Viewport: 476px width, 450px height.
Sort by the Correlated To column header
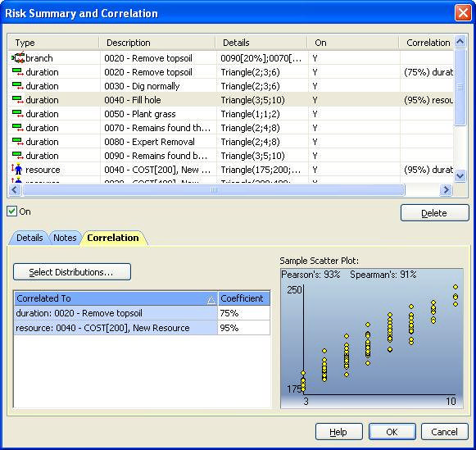click(x=116, y=298)
